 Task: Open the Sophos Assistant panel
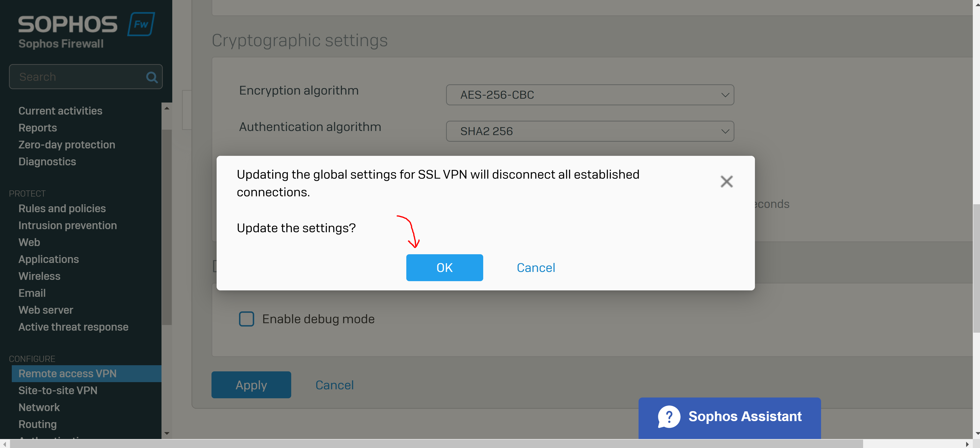729,418
